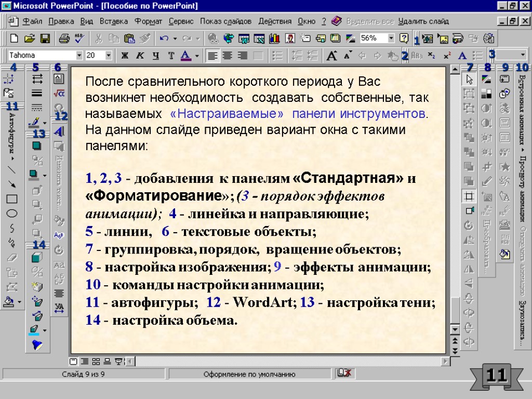Select the Arrow line tool
This screenshot has width=532, height=399.
(x=11, y=184)
